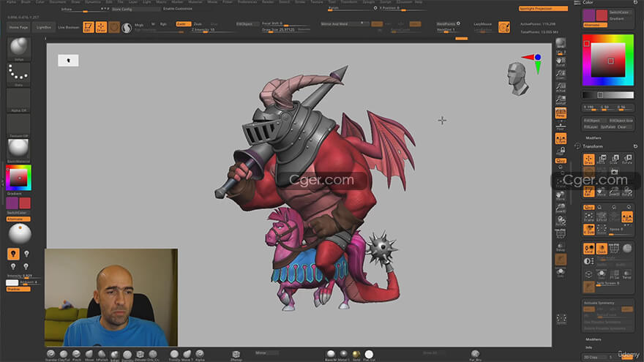Choose the Gold material sphere at bottom
644x362 pixels.
(x=356, y=355)
